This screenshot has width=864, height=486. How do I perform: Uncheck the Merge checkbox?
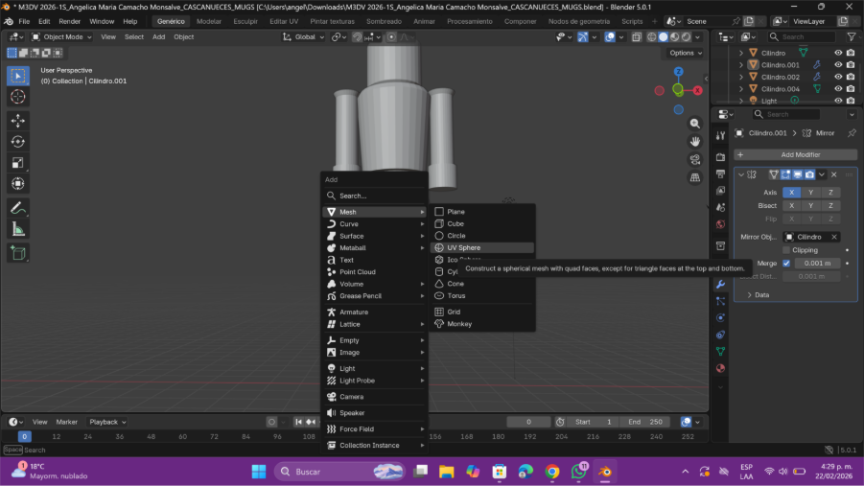(786, 263)
